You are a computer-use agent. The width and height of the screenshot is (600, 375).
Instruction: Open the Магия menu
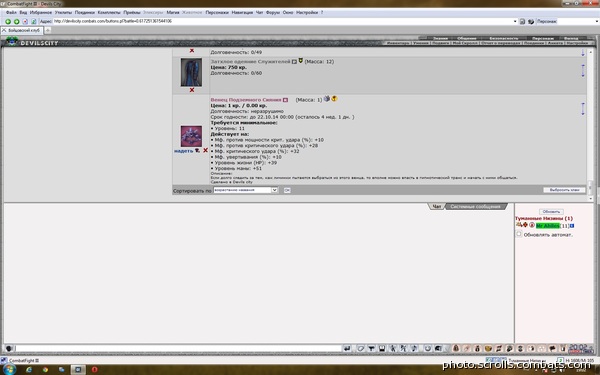coord(173,12)
